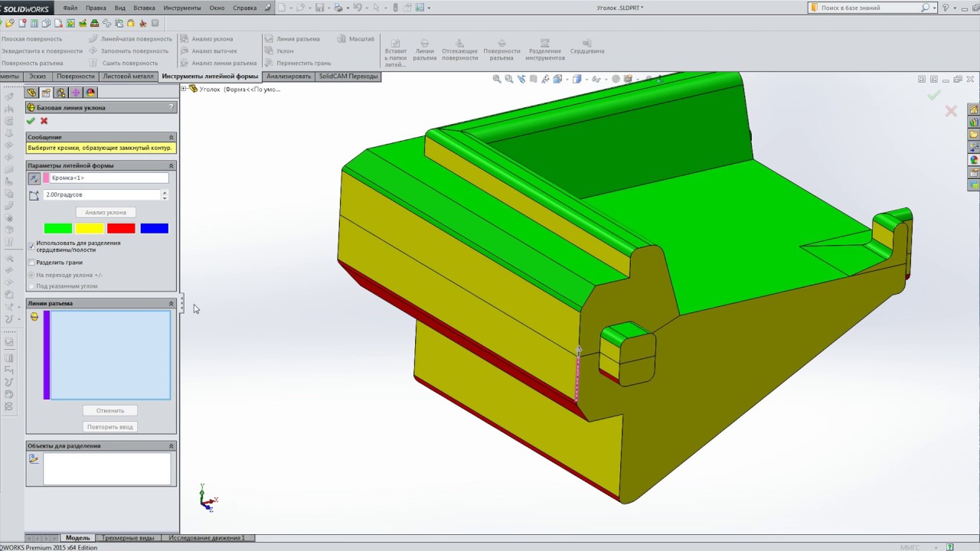This screenshot has height=551, width=980.
Task: Collapse Параметры литейной формы section
Action: point(171,165)
